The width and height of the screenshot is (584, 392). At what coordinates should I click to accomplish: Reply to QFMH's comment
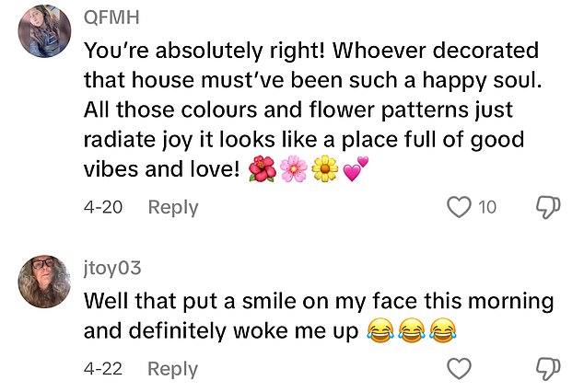point(172,208)
